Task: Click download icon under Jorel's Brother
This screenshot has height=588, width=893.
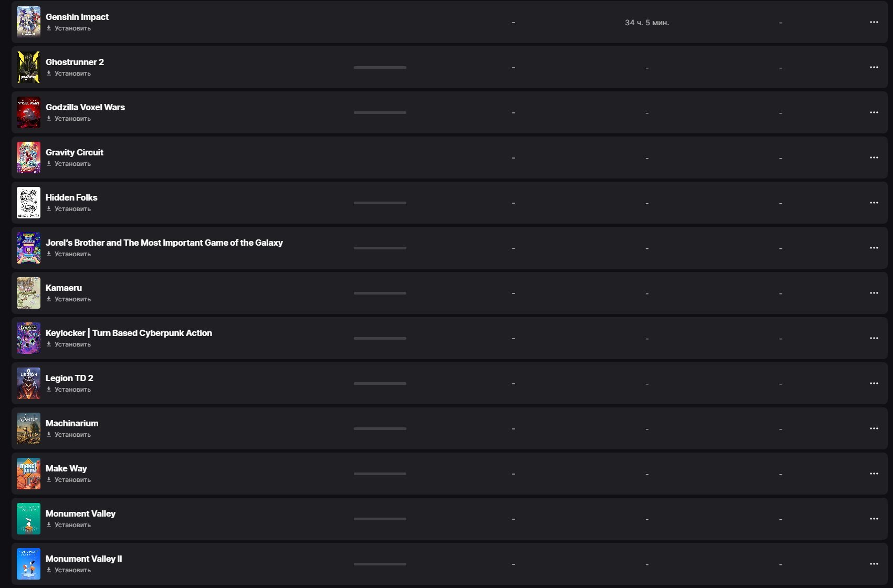Action: (49, 254)
